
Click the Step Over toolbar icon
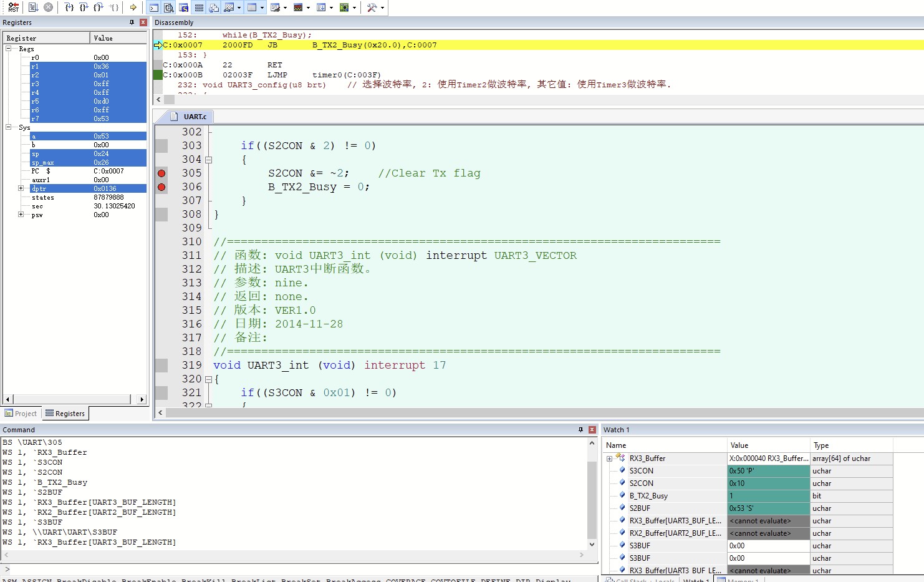pyautogui.click(x=84, y=7)
